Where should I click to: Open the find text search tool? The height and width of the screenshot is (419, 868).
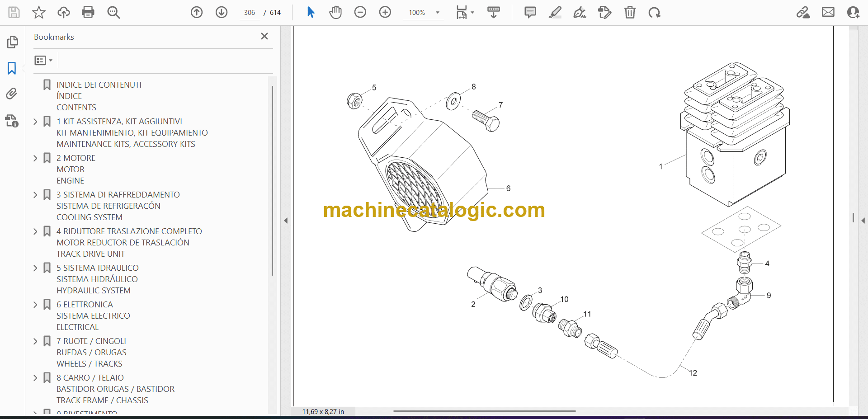coord(113,12)
